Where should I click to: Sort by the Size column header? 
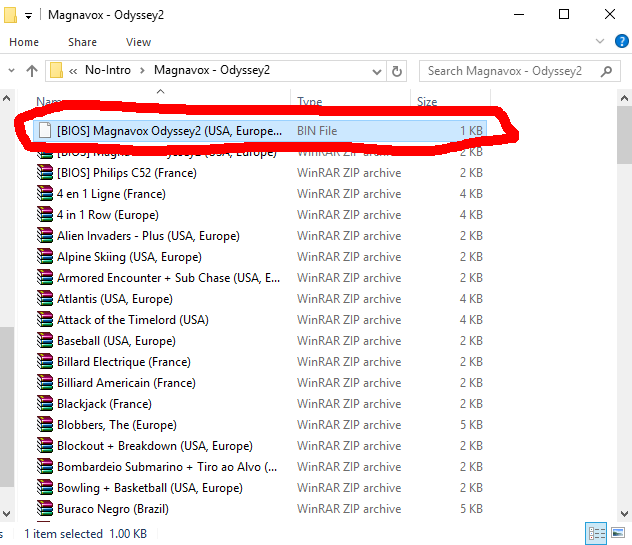pos(427,101)
